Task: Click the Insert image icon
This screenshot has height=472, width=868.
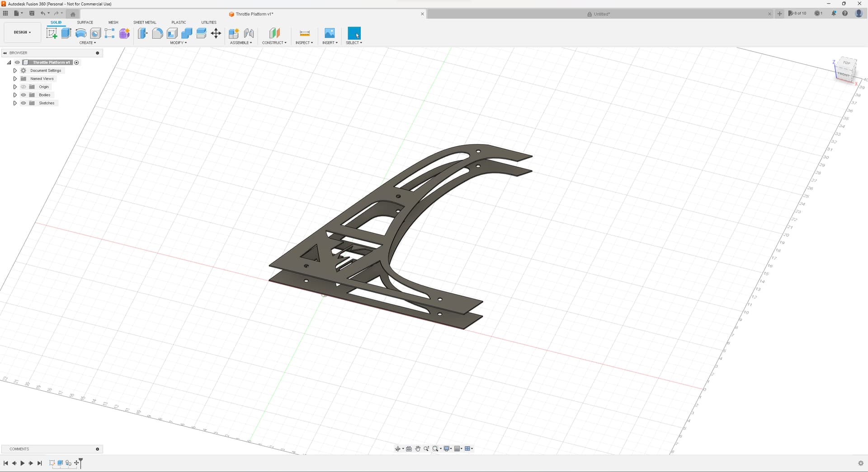Action: point(330,33)
